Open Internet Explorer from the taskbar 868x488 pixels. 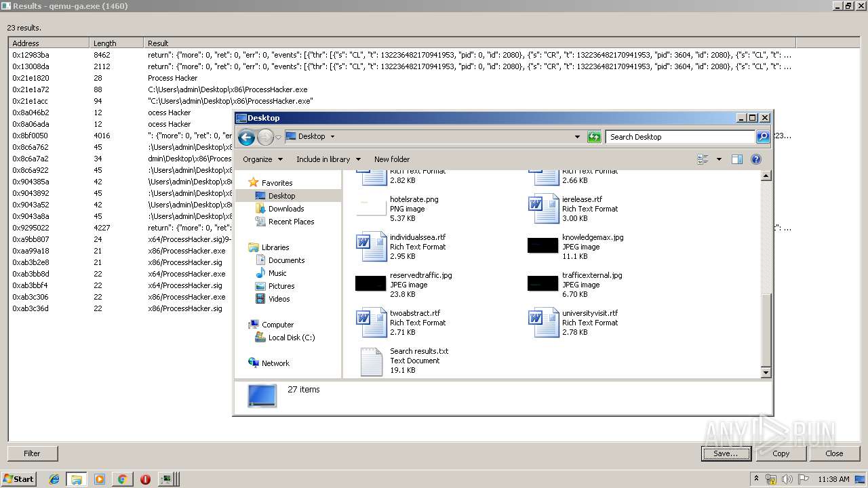[54, 479]
